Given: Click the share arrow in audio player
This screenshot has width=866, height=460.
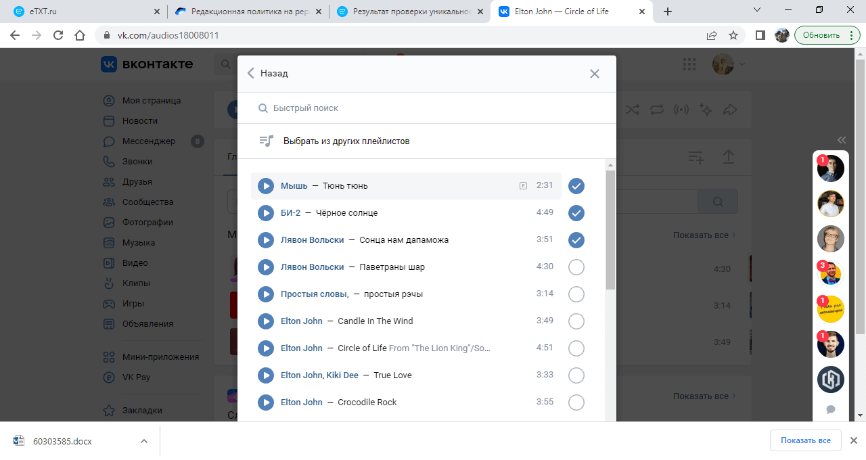Looking at the screenshot, I should pyautogui.click(x=730, y=110).
